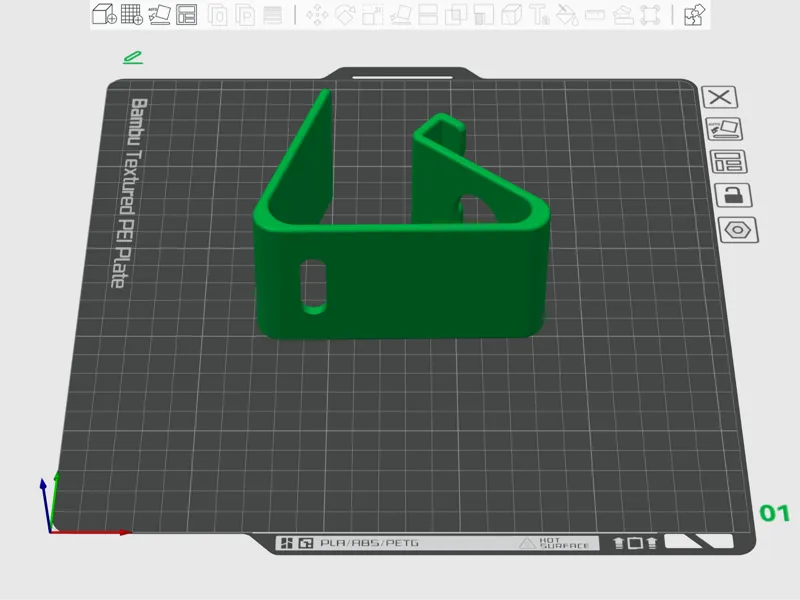Arrange all objects from the top toolbar
The image size is (800, 600).
(x=186, y=14)
